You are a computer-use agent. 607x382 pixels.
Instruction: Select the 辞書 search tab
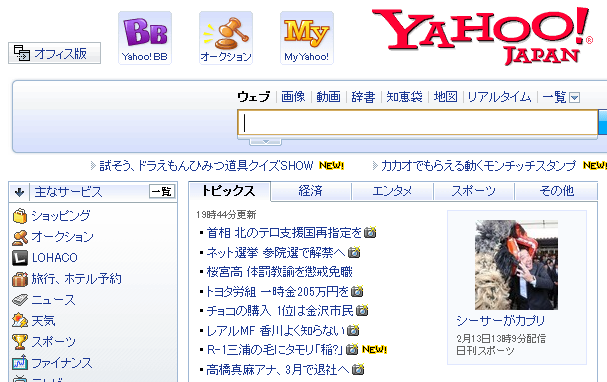point(363,97)
